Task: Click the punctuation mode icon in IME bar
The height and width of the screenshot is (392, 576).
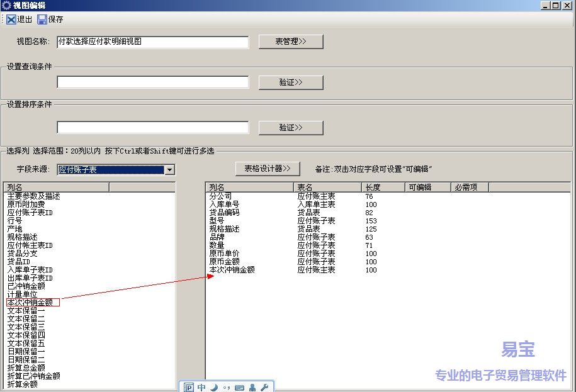Action: (x=227, y=387)
